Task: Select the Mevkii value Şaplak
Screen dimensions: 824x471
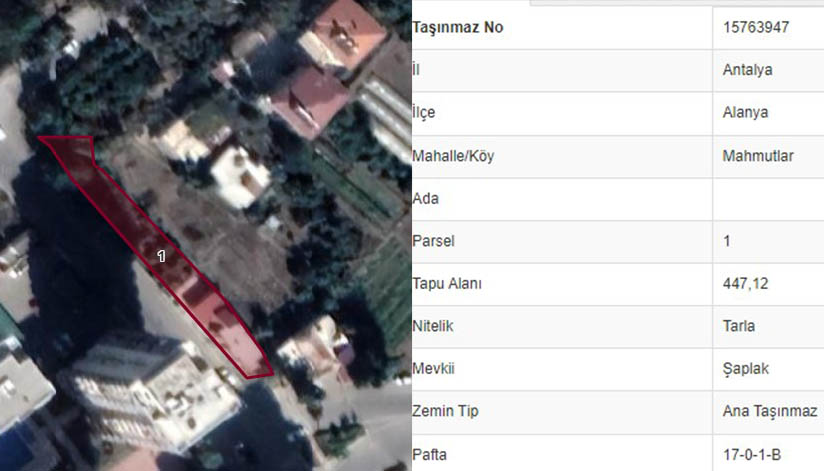Action: [746, 369]
